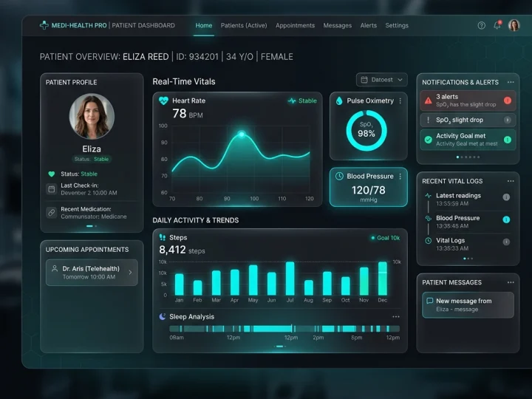
Task: Open the Blood Pressure card options menu
Action: point(400,177)
